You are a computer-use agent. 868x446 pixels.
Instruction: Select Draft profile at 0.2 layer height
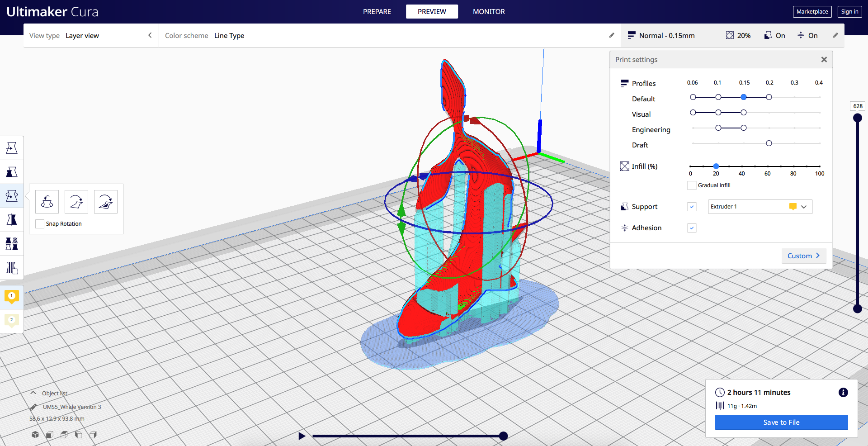pos(769,143)
